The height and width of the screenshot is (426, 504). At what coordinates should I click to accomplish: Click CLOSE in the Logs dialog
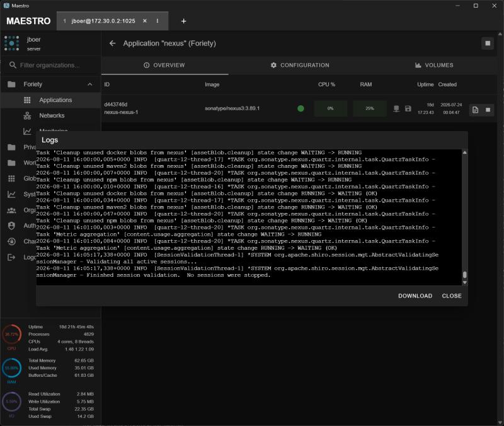[452, 296]
